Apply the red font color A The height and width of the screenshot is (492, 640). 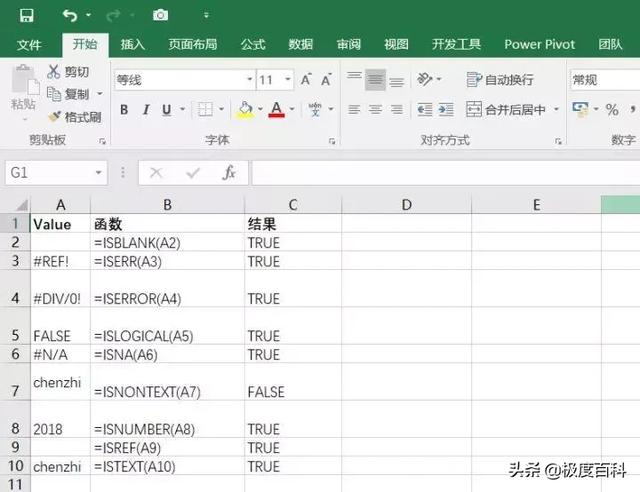[276, 110]
